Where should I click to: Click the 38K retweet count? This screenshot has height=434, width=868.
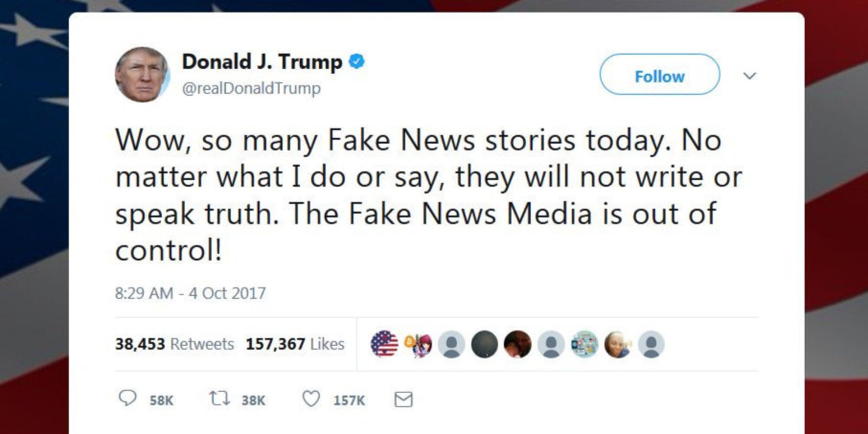coord(253,400)
